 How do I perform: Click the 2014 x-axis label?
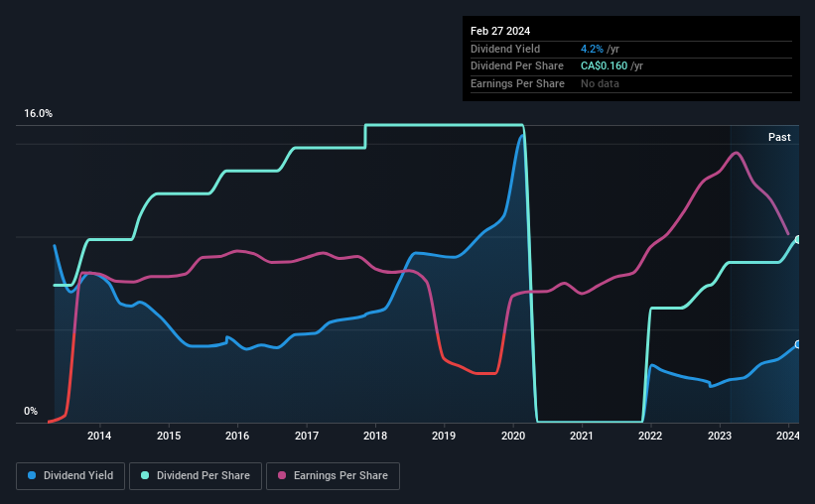[99, 436]
